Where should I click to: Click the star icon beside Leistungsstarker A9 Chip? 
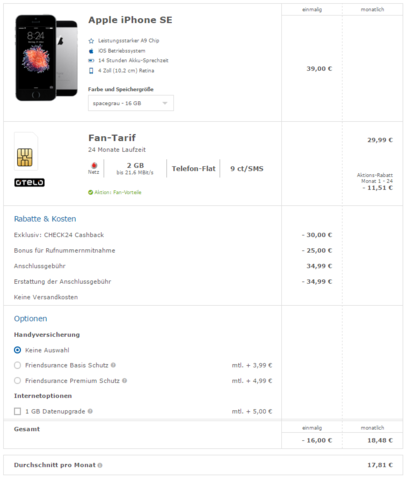(x=91, y=41)
